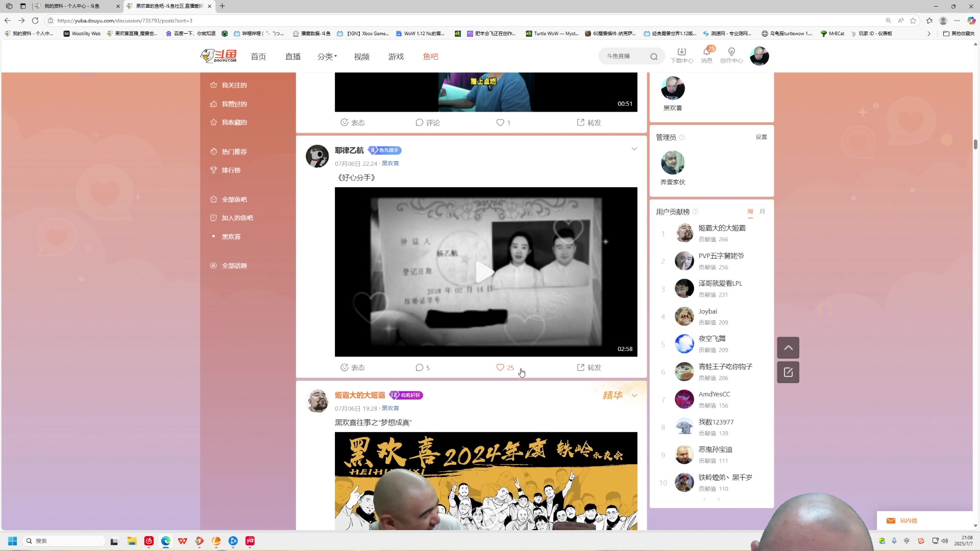Open 加入的鱼吧 in the sidebar
The height and width of the screenshot is (551, 980).
point(232,218)
